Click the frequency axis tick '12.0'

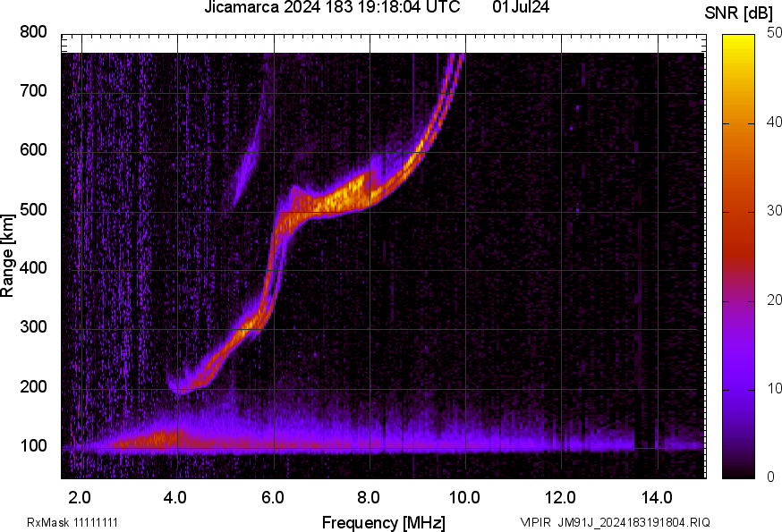pyautogui.click(x=561, y=498)
